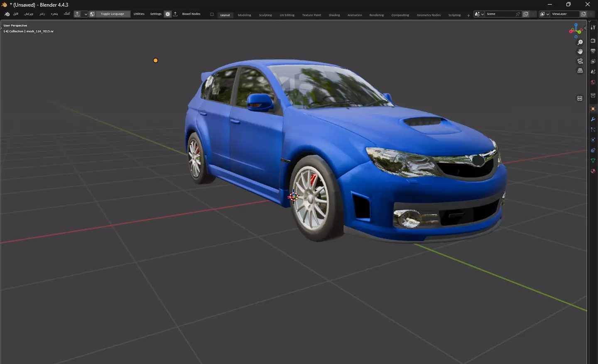Toggle the camera view icon
Screen dimensions: 598x364
tap(580, 61)
